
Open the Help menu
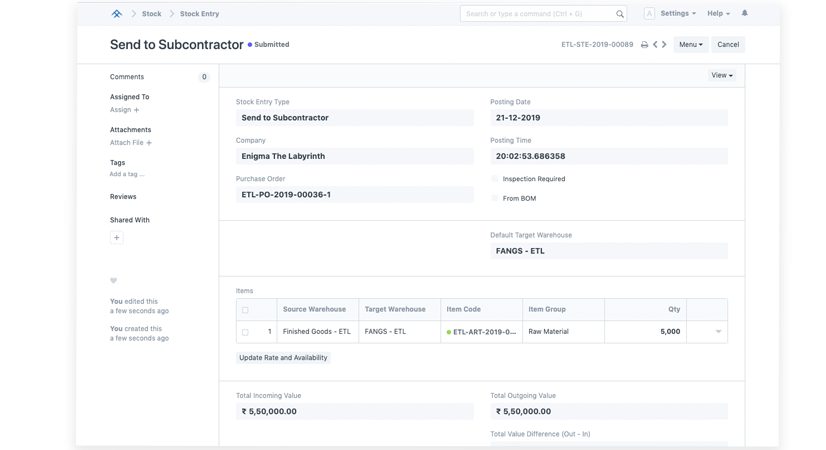pyautogui.click(x=718, y=14)
